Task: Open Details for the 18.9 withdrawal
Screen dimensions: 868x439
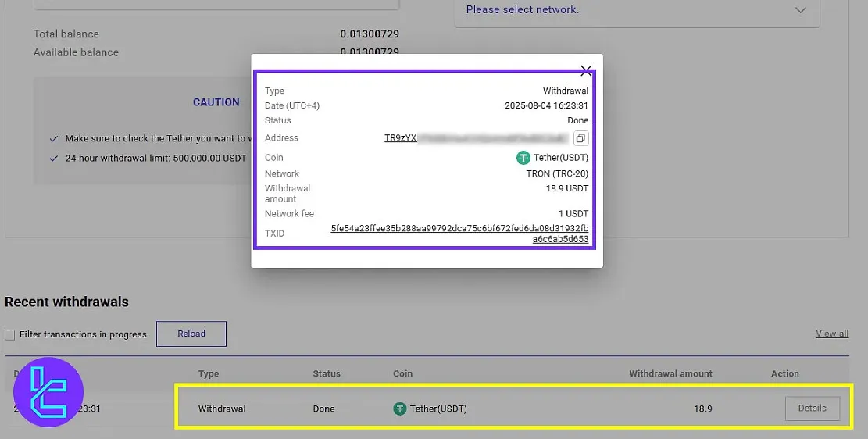Action: click(812, 408)
